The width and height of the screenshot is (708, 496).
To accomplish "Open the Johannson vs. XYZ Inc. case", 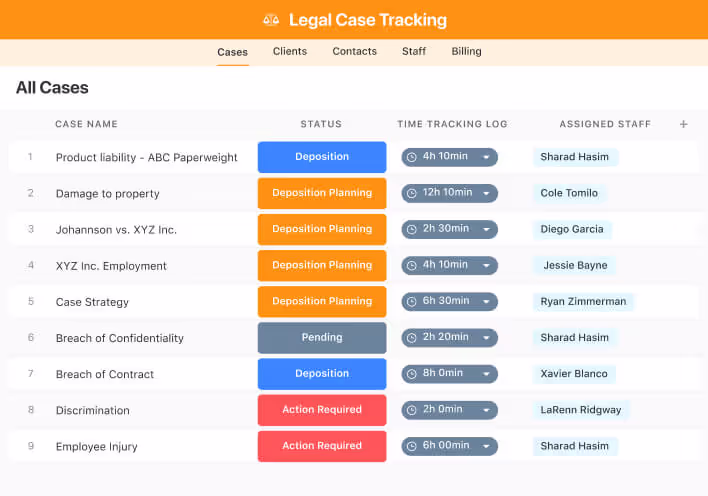I will [x=116, y=230].
